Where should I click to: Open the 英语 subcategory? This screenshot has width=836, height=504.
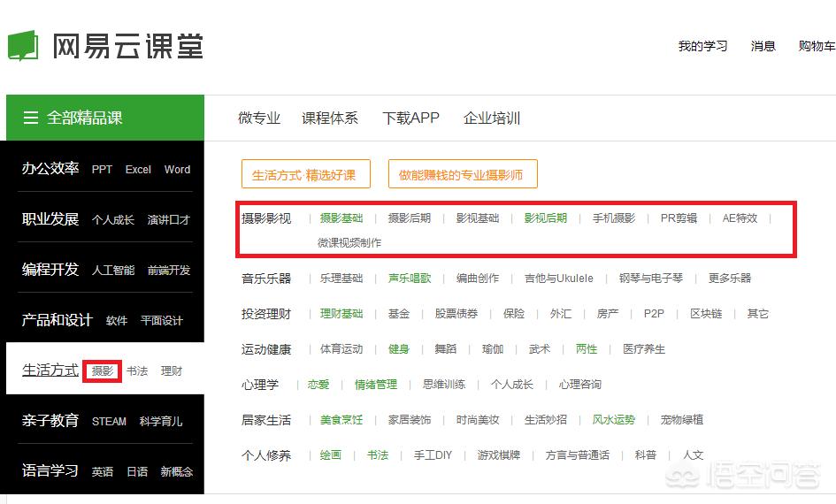click(x=103, y=471)
